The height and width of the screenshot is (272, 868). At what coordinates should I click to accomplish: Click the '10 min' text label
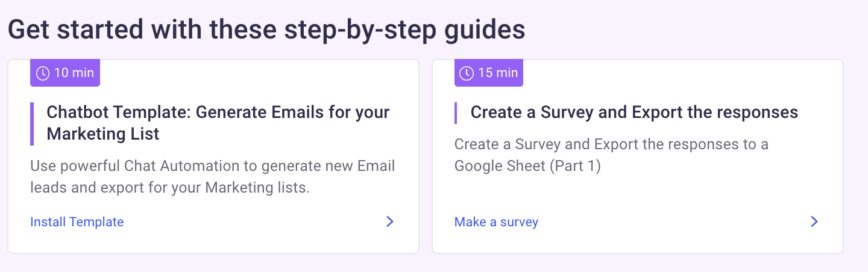[x=74, y=73]
